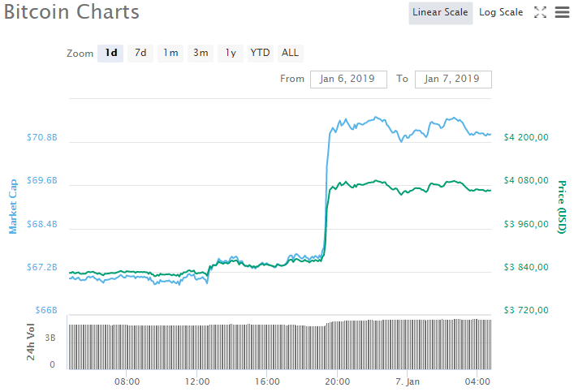The height and width of the screenshot is (392, 574).
Task: Toggle the Market Cap axis label
Action: 13,206
